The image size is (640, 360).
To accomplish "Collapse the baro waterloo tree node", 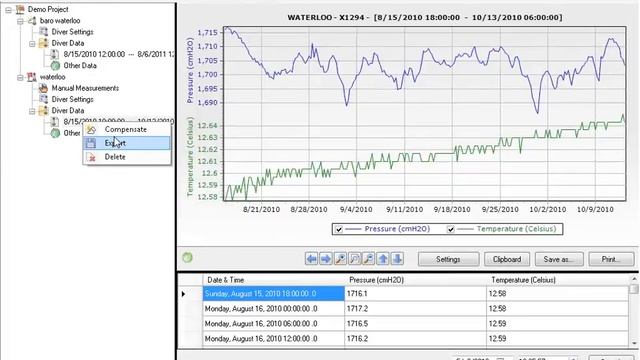I will 20,21.
